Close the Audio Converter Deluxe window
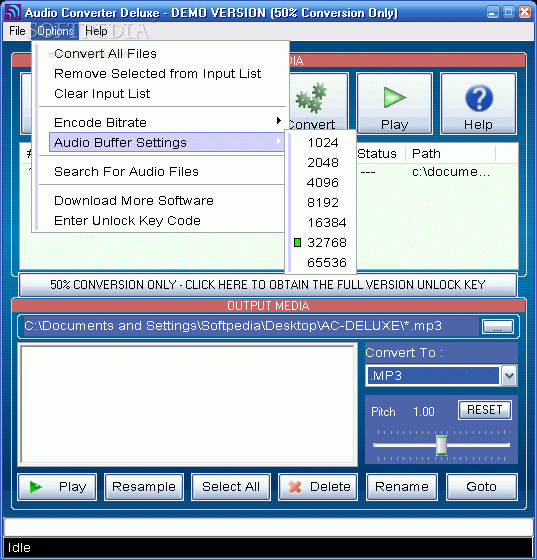The height and width of the screenshot is (560, 537). [525, 12]
